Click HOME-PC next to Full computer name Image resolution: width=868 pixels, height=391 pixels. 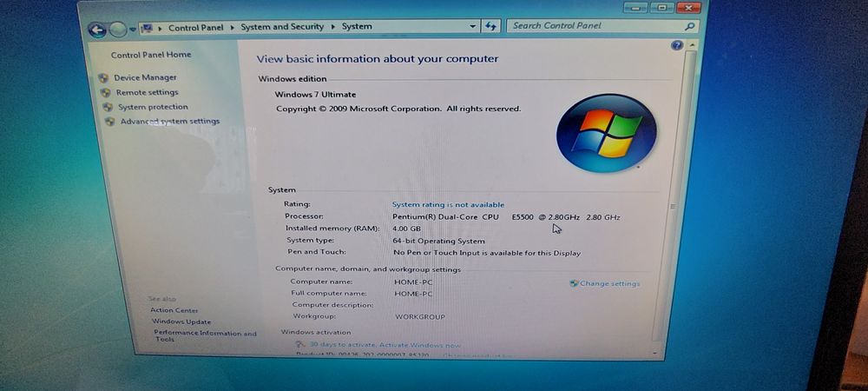click(x=413, y=294)
